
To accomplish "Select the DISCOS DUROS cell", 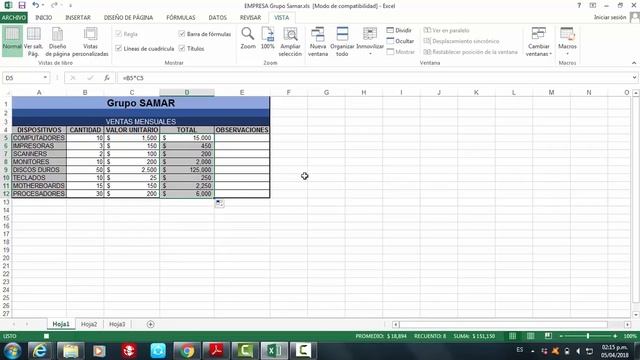I will tap(39, 170).
